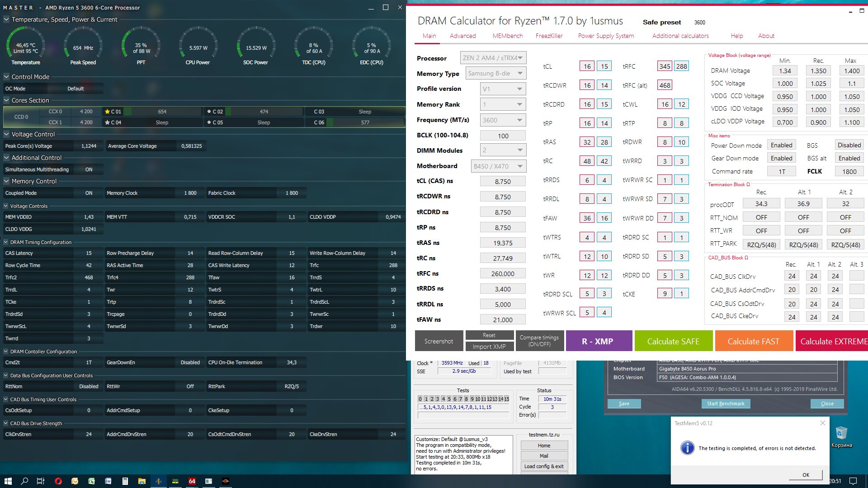Image resolution: width=868 pixels, height=488 pixels.
Task: Click the Windows Start button
Action: click(x=8, y=481)
